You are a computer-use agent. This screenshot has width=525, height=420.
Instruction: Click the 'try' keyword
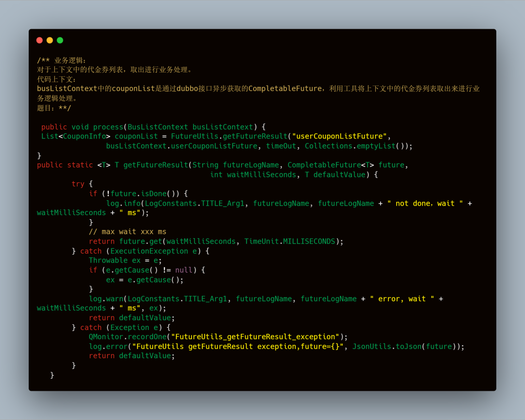pos(78,184)
